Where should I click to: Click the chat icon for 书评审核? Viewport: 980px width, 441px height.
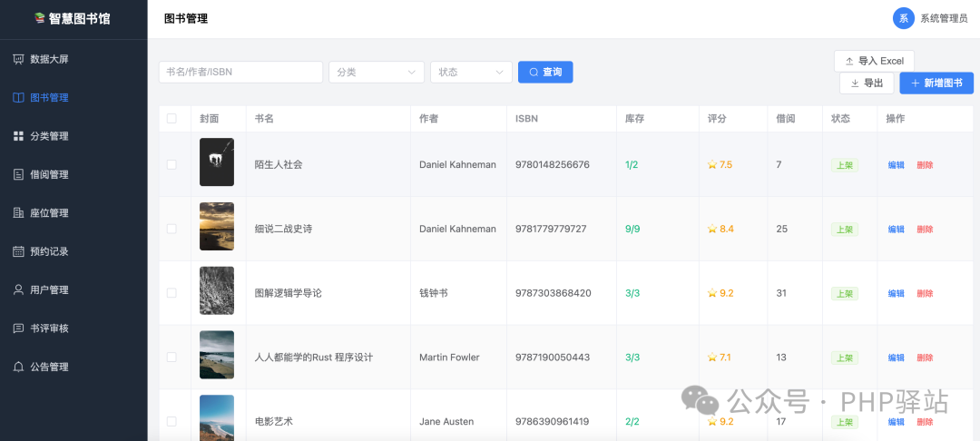(19, 328)
